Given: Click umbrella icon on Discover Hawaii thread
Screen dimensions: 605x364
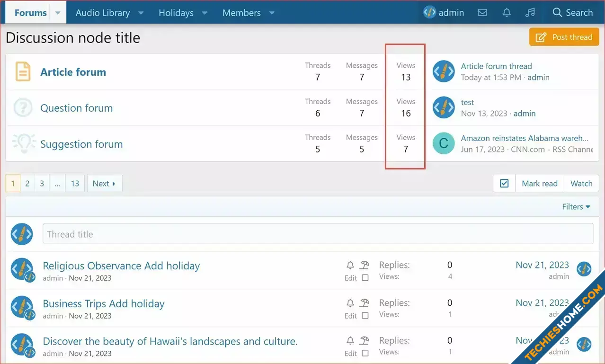Looking at the screenshot, I should tap(364, 340).
